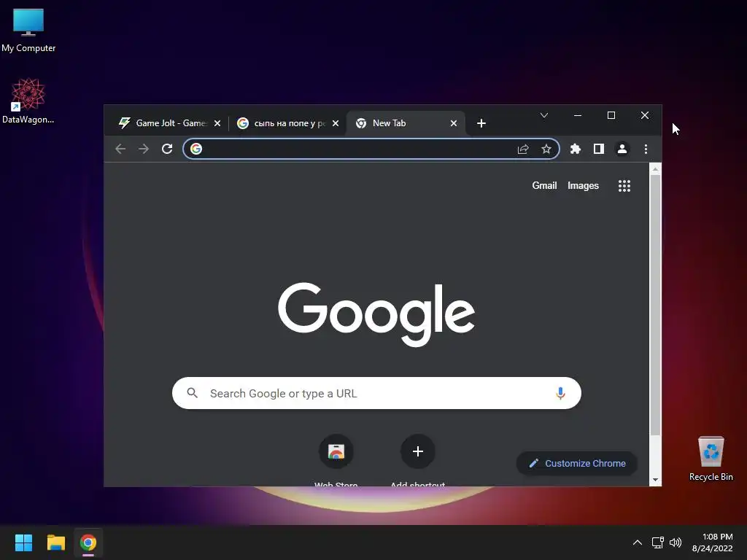
Task: Open the clock showing 1:08 PM
Action: (x=713, y=542)
